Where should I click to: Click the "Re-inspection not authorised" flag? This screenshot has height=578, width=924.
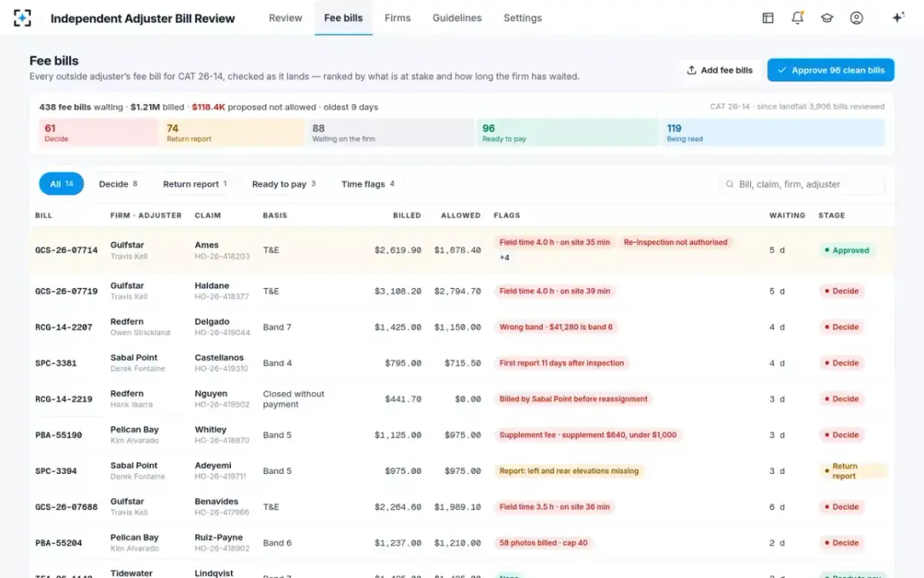click(675, 242)
